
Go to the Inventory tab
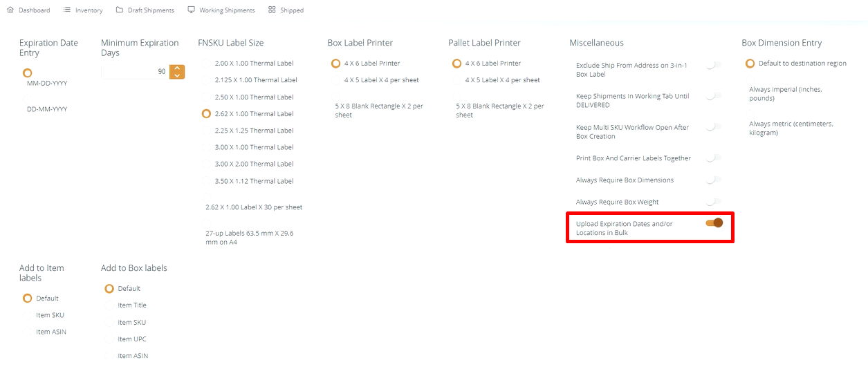pyautogui.click(x=89, y=10)
